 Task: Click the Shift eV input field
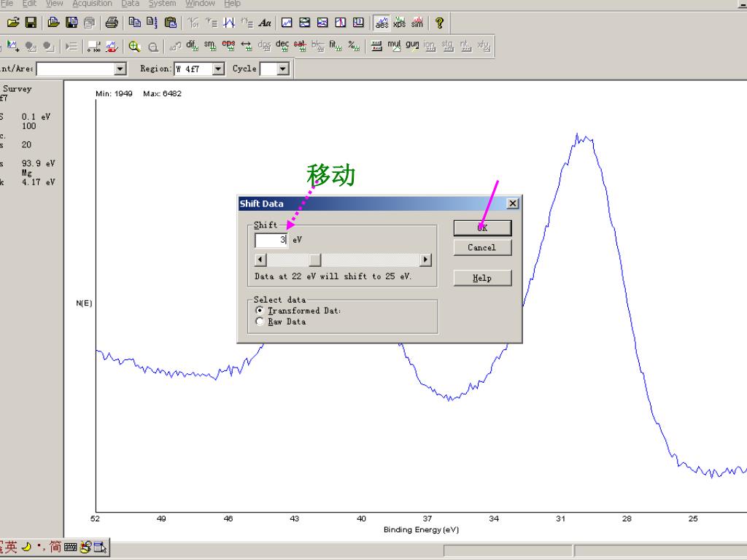(x=271, y=240)
